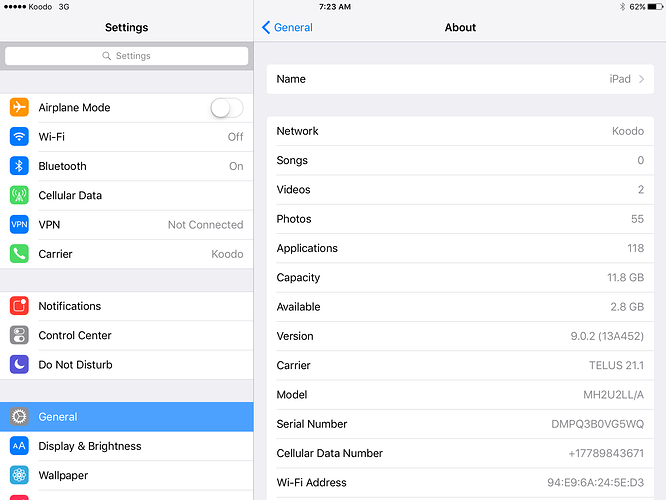Tap the Cellular Data Number value
666x500 pixels.
point(606,454)
